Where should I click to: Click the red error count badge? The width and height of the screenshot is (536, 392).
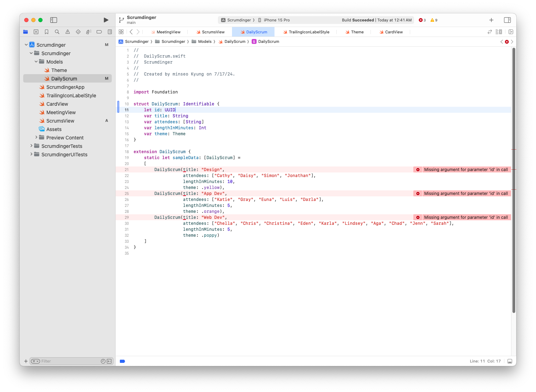[422, 20]
